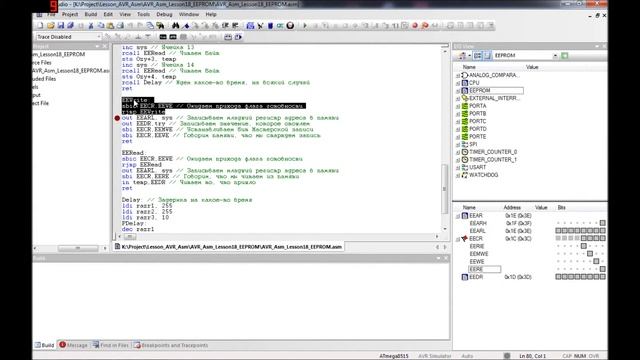Screen dimensions: 640x360
Task: Collapse the EEAR register node
Action: (458, 216)
